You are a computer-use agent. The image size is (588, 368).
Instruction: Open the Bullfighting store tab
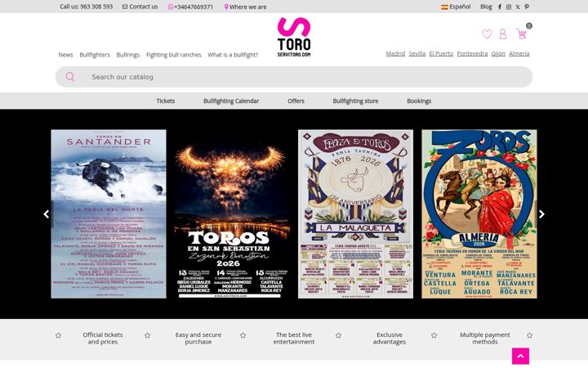click(x=355, y=101)
